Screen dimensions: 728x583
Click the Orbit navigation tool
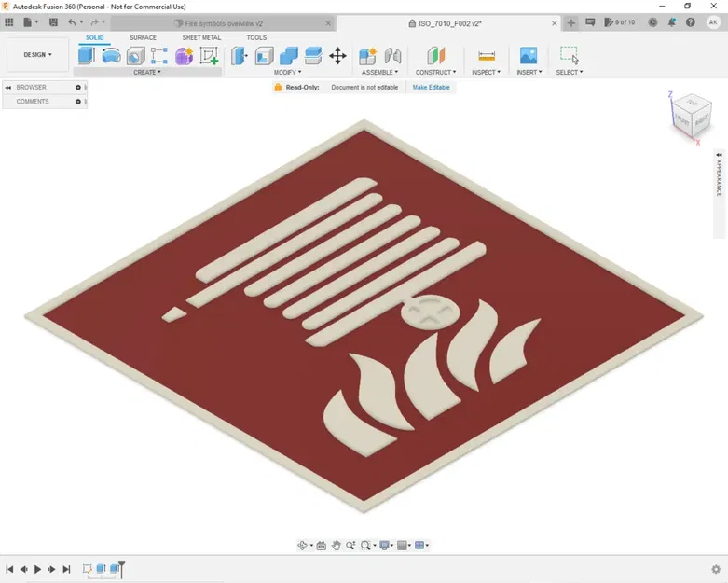point(302,546)
